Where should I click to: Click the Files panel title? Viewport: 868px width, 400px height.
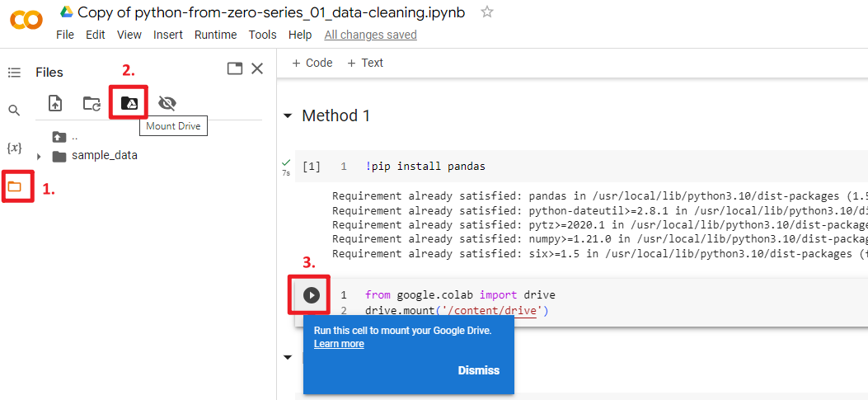[x=49, y=73]
